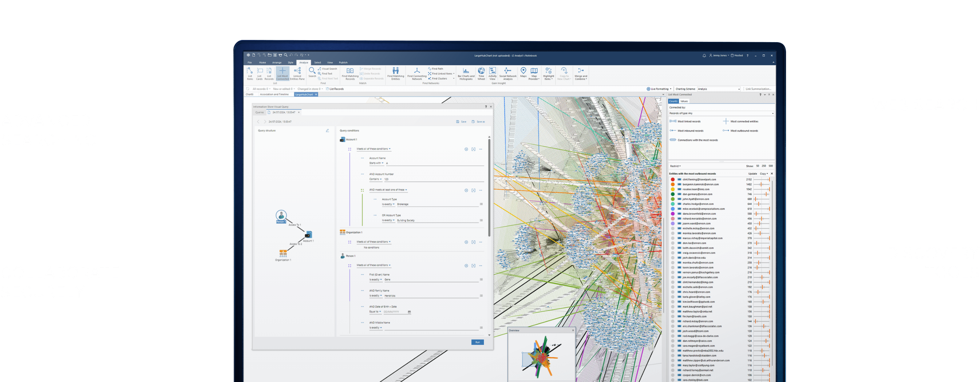
Task: Open the Activity View
Action: tap(493, 74)
